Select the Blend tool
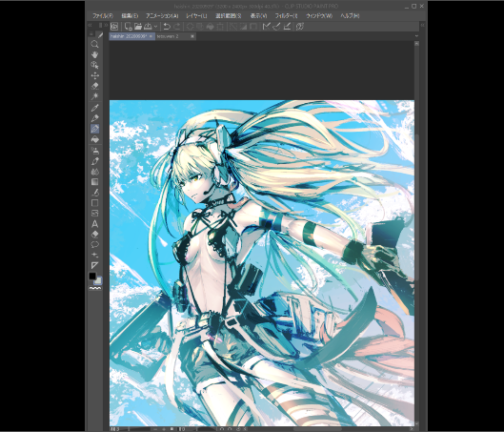 (x=94, y=172)
